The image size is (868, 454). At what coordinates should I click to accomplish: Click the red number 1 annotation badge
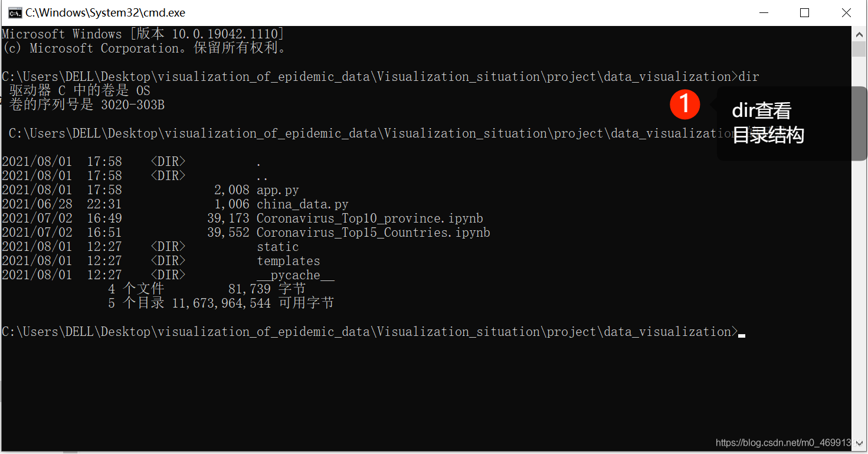pos(684,104)
